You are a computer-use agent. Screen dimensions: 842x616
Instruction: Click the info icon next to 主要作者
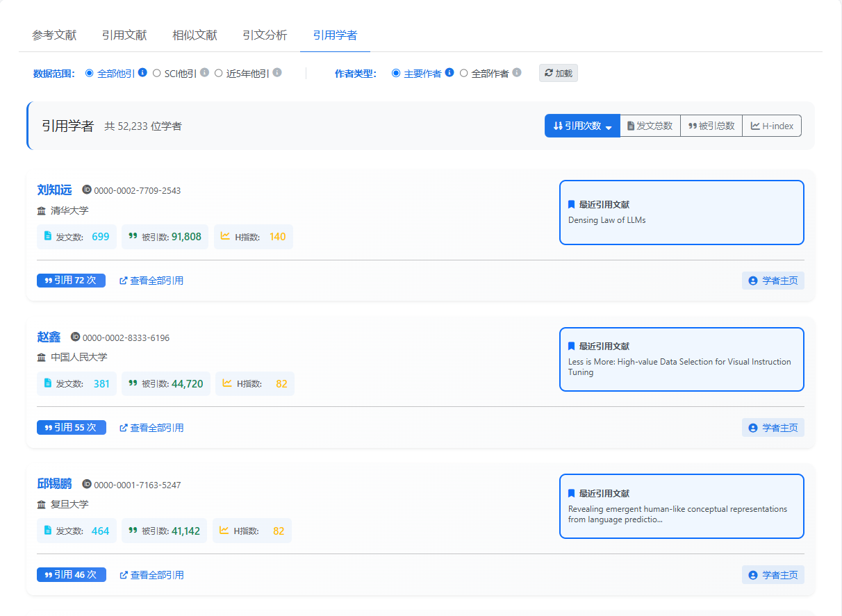[450, 72]
